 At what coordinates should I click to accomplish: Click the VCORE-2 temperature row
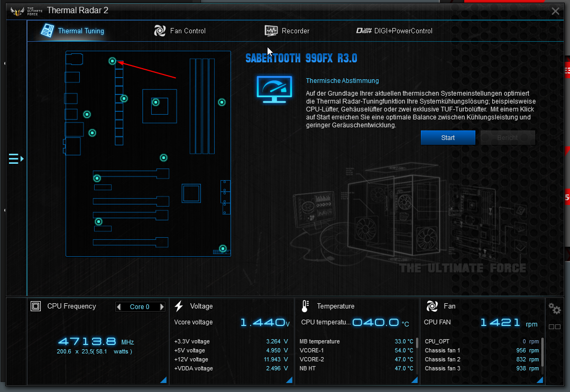click(356, 359)
